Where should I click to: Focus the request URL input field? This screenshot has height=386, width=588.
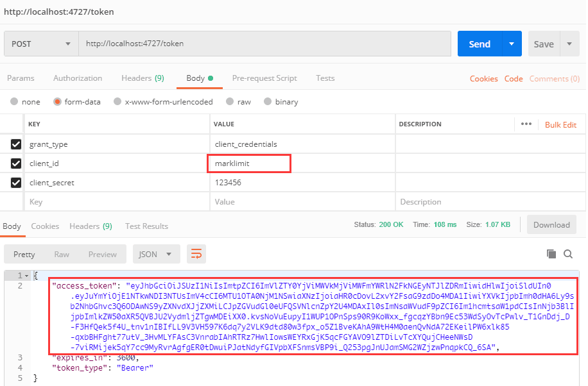(x=264, y=44)
